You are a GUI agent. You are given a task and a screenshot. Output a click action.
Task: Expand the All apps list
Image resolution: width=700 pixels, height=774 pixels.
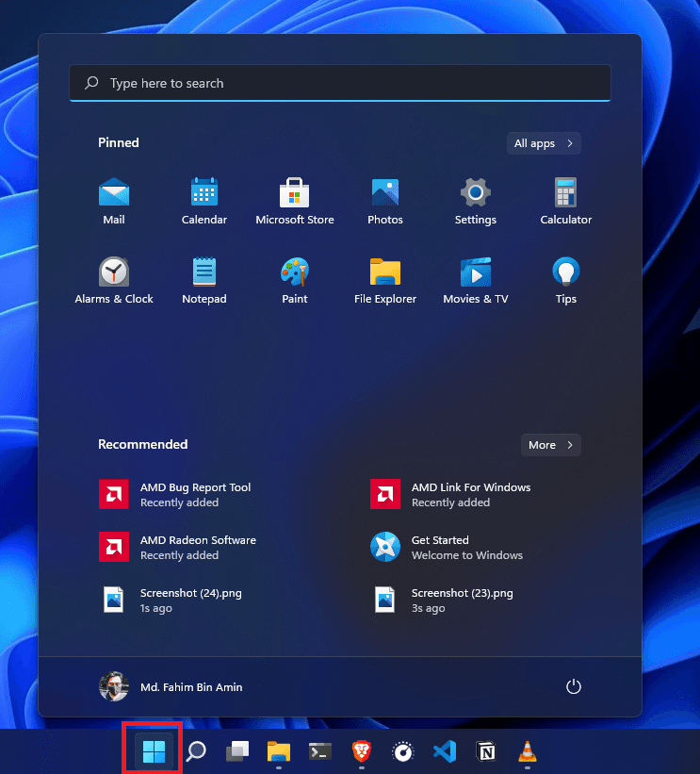tap(544, 143)
